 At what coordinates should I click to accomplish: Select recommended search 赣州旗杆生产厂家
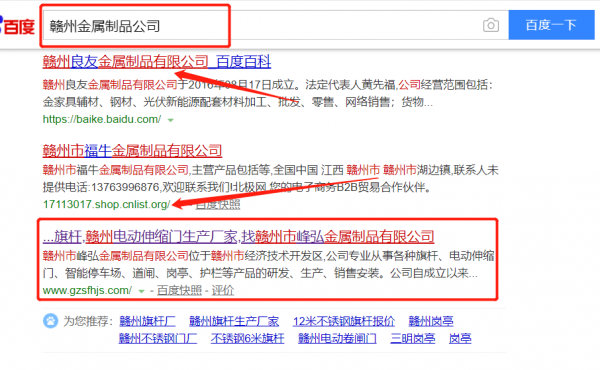point(234,321)
